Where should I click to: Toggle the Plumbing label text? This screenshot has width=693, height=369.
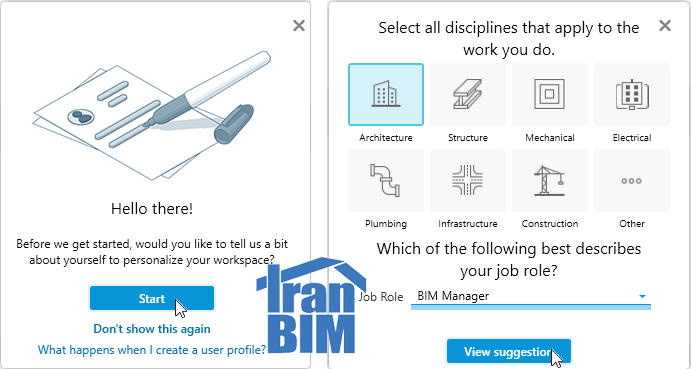coord(386,224)
